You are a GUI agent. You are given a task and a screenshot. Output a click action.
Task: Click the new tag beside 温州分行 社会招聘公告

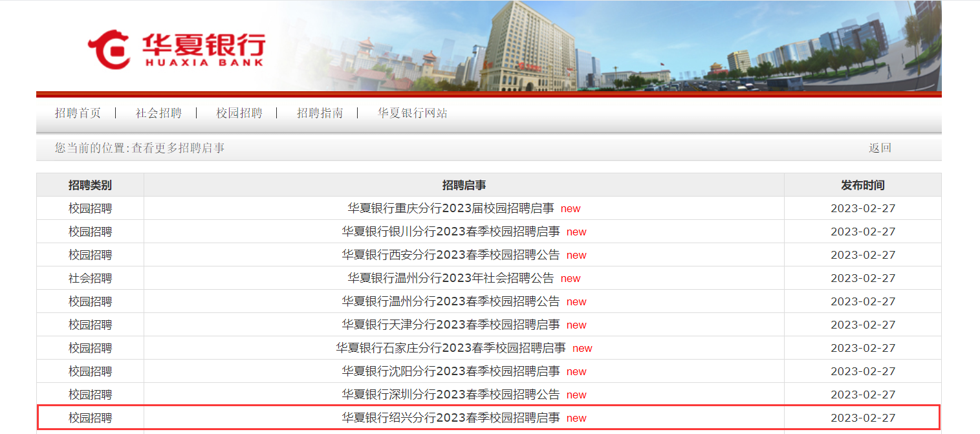coord(571,279)
